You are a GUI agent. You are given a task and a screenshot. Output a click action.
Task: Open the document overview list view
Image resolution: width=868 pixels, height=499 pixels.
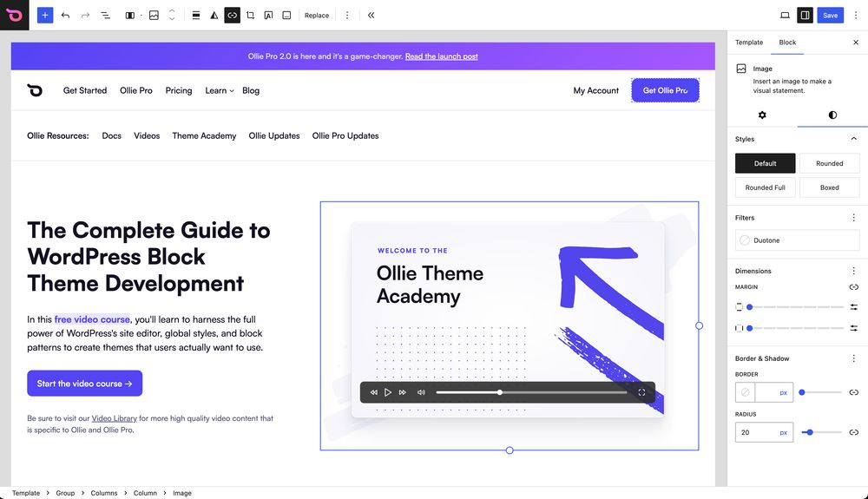(105, 16)
